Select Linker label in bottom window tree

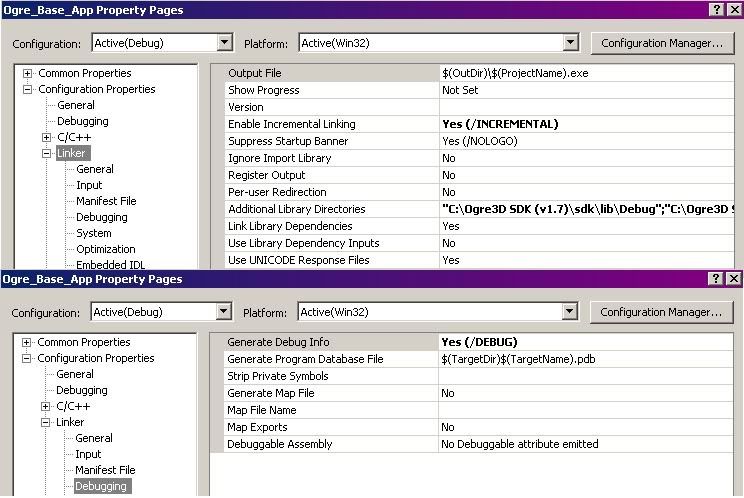[70, 422]
